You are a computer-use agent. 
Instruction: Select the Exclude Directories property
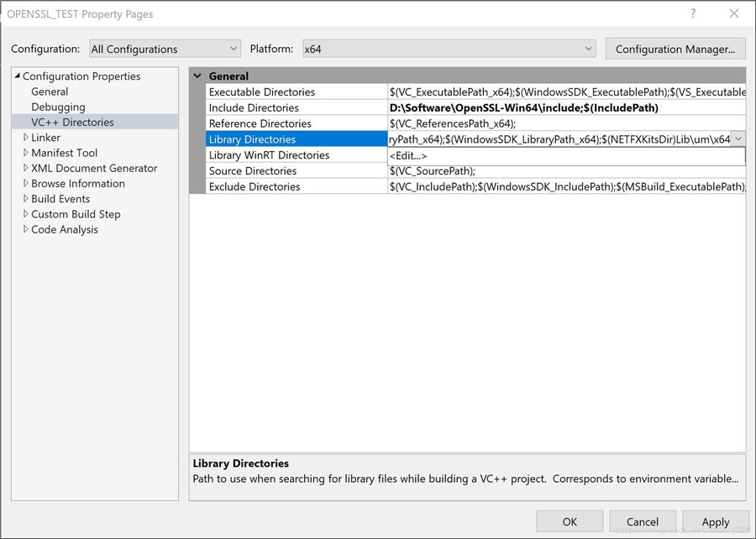tap(297, 186)
